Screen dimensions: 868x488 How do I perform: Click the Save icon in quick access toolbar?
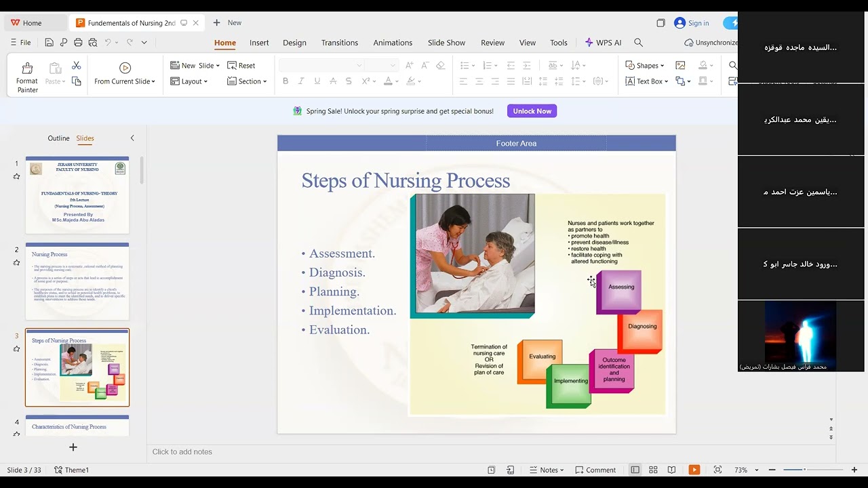50,42
